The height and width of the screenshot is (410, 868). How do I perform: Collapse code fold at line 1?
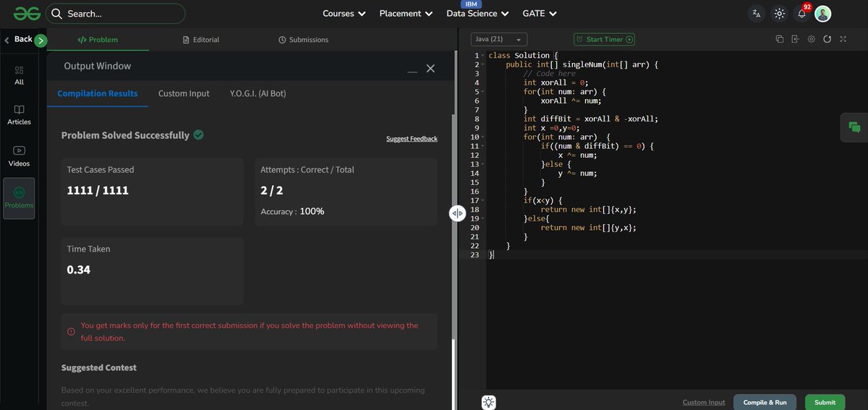(482, 56)
